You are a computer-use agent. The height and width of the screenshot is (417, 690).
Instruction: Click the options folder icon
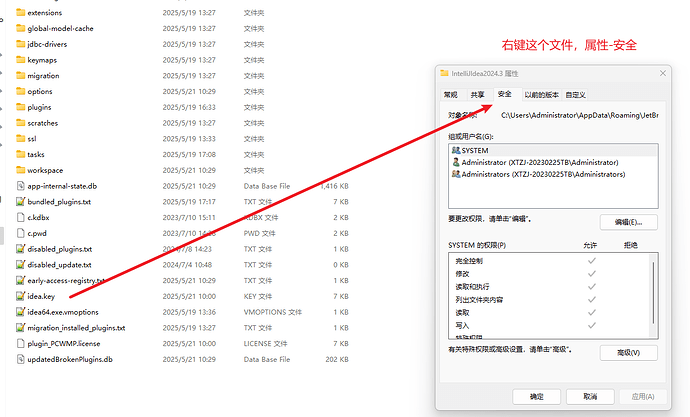(20, 91)
